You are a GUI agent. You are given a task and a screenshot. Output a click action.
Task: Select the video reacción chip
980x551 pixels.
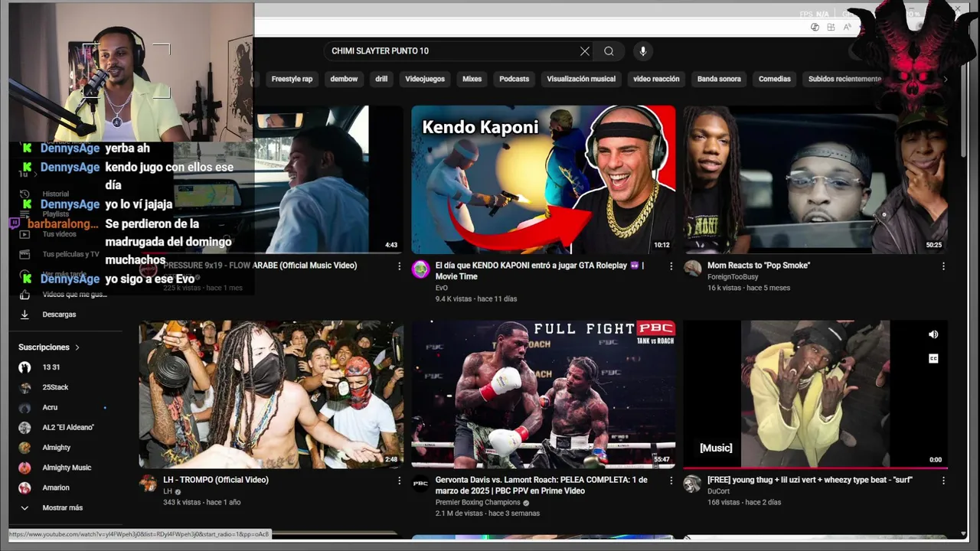656,79
